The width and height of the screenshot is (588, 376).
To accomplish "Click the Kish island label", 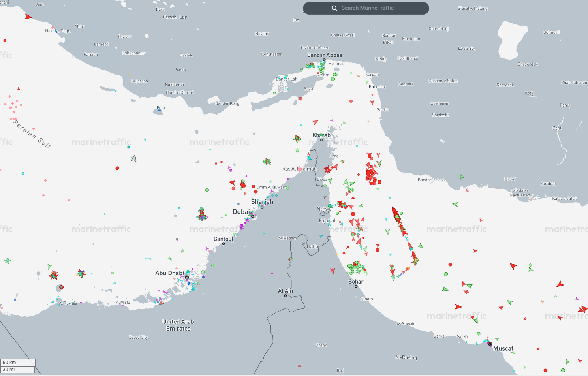I will tap(161, 107).
